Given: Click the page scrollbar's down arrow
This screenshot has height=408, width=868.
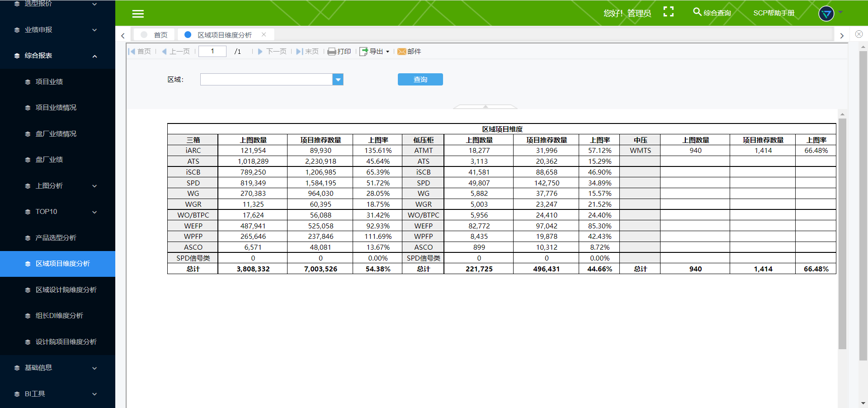Looking at the screenshot, I should (x=863, y=403).
